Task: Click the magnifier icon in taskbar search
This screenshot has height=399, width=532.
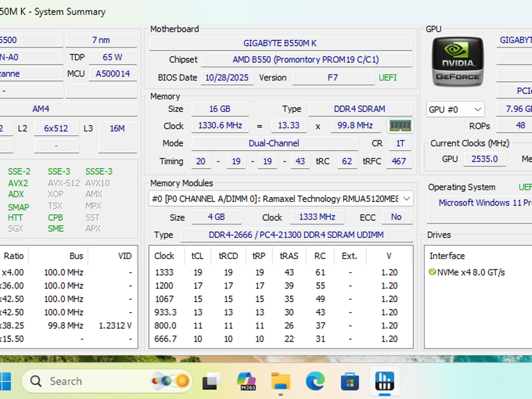Action: point(36,381)
